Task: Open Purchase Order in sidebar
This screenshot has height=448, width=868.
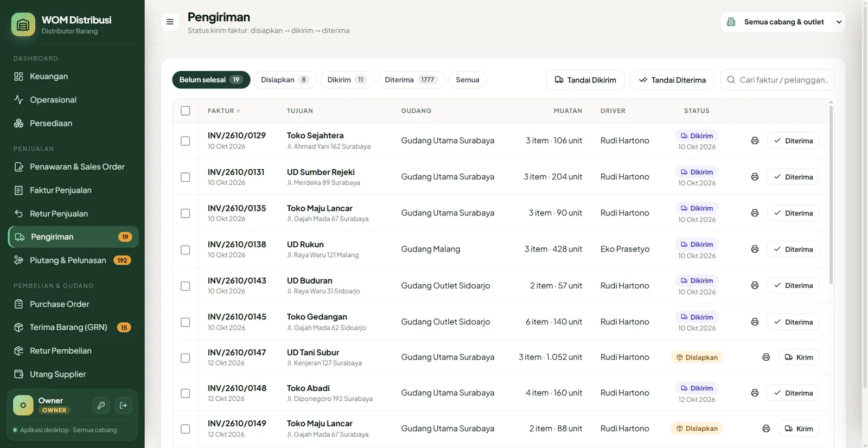Action: 73,304
